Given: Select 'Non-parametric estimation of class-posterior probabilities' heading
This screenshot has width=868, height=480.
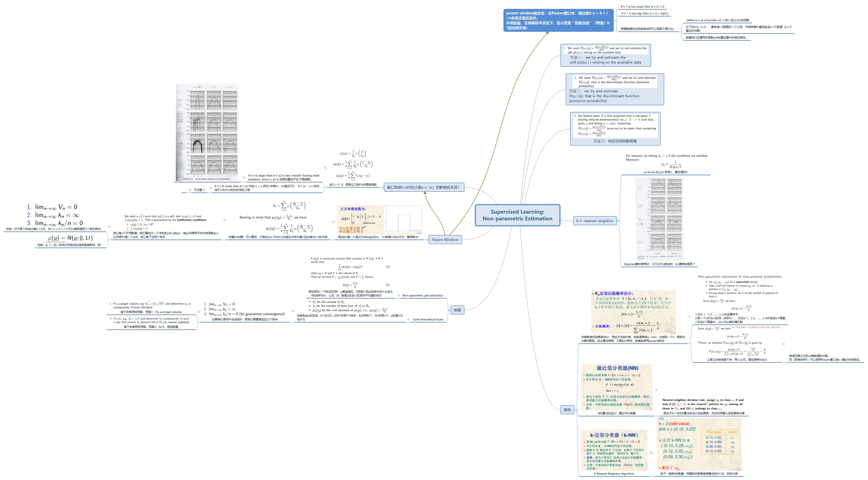Looking at the screenshot, I should click(740, 277).
